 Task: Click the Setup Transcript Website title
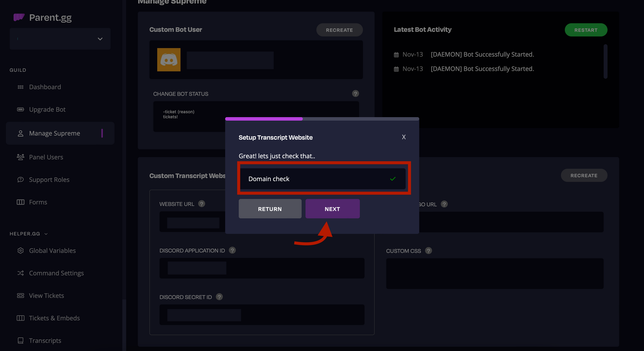[276, 137]
